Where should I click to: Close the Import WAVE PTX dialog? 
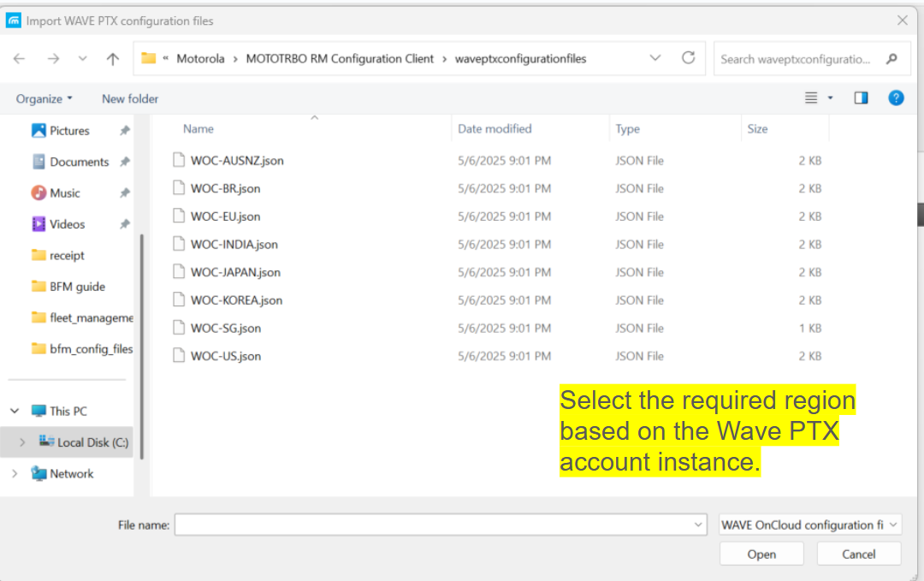(903, 21)
